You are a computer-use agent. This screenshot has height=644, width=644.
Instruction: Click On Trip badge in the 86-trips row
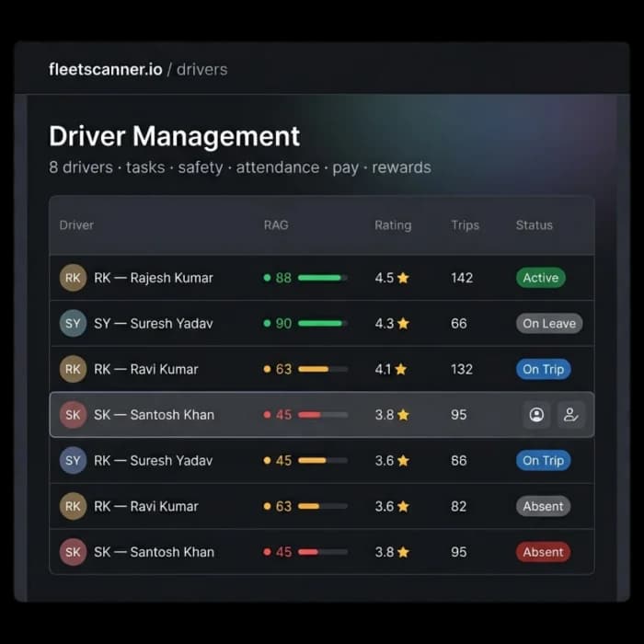coord(543,460)
